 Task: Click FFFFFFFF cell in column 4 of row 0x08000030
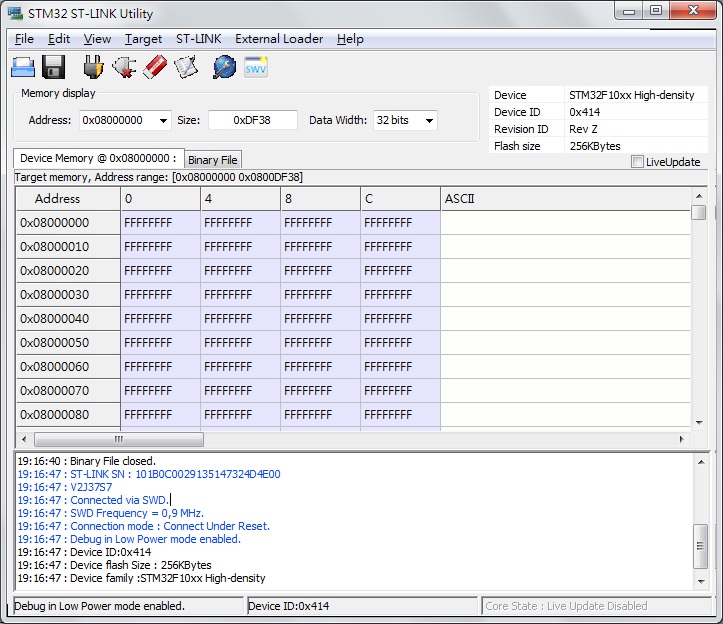[240, 295]
